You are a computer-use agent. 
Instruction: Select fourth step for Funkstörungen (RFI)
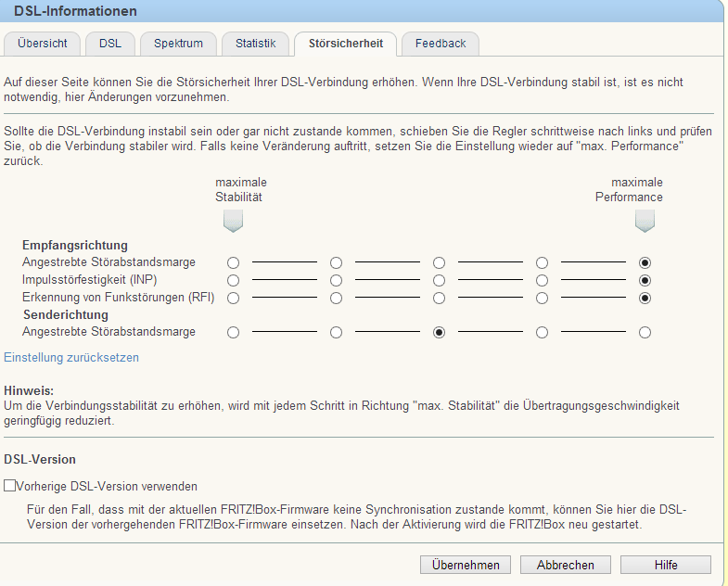[x=542, y=299]
